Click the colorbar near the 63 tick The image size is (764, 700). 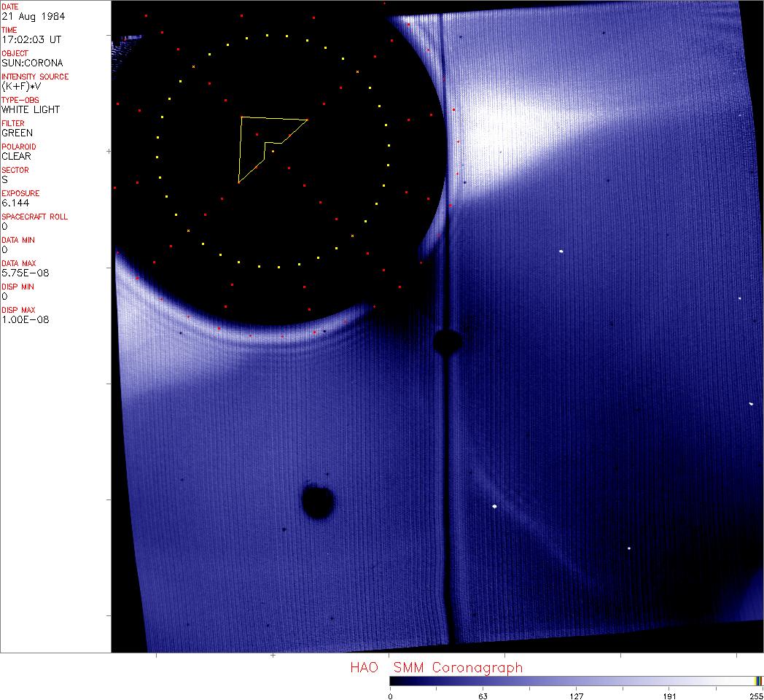click(483, 680)
